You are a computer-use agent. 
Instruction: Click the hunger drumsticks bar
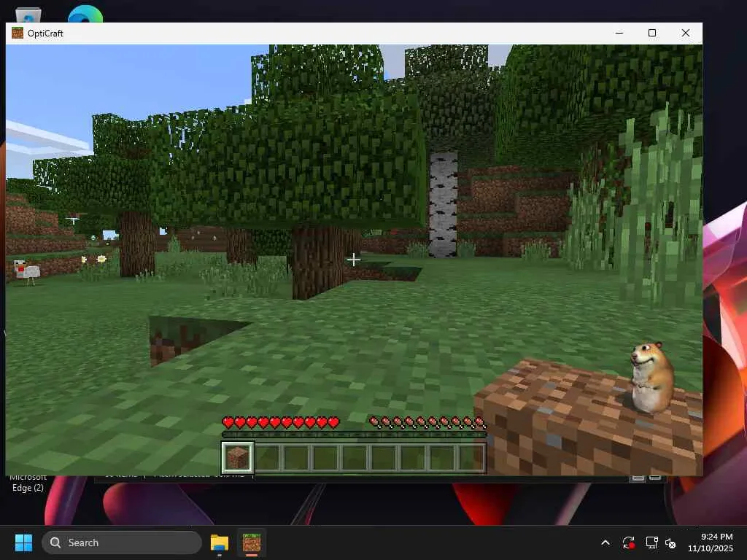427,422
